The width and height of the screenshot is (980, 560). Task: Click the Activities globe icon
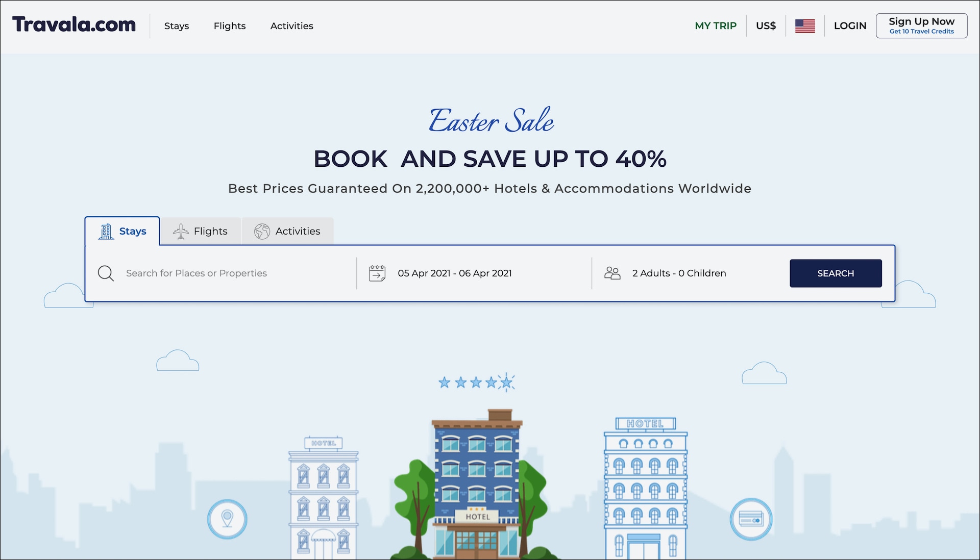click(262, 231)
